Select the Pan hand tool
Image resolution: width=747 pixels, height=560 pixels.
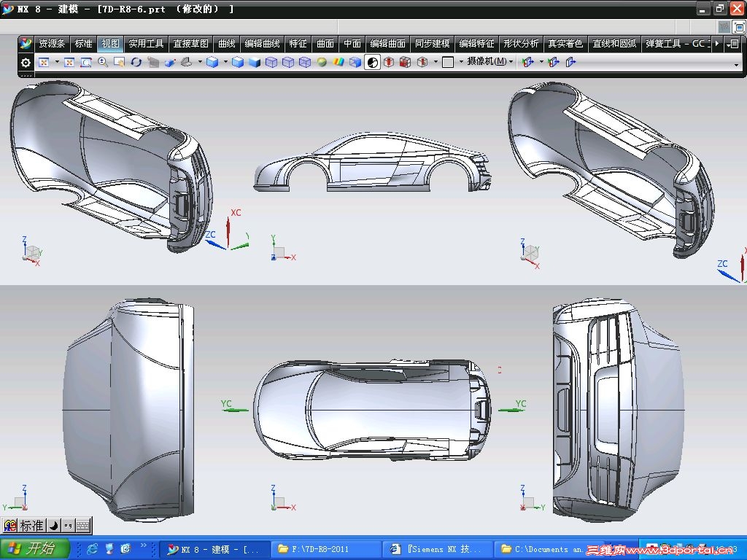pos(119,63)
